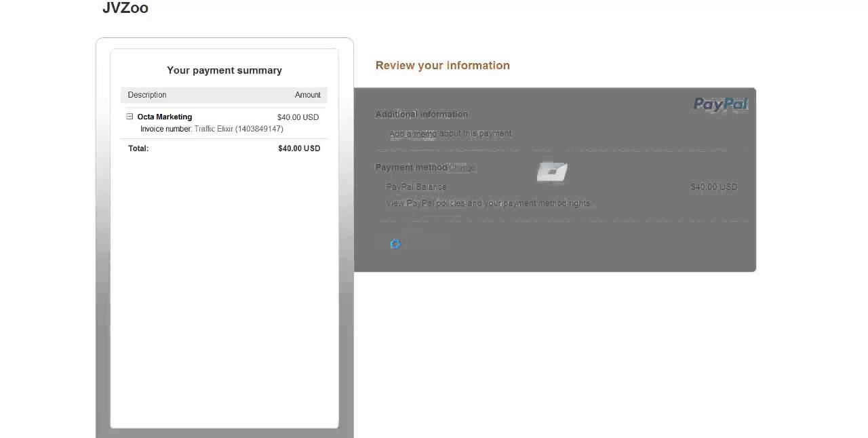Click Change next to Payment method
The height and width of the screenshot is (438, 868).
(x=462, y=167)
